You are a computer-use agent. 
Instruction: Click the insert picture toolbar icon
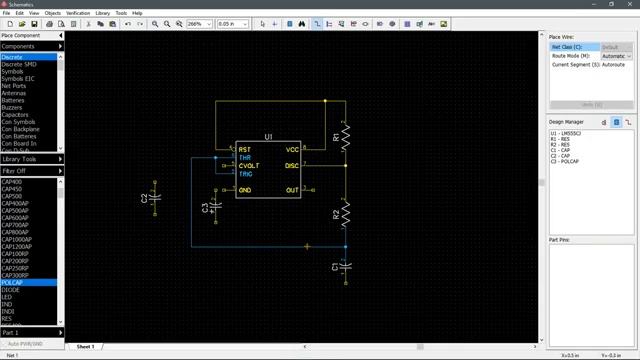[444, 24]
